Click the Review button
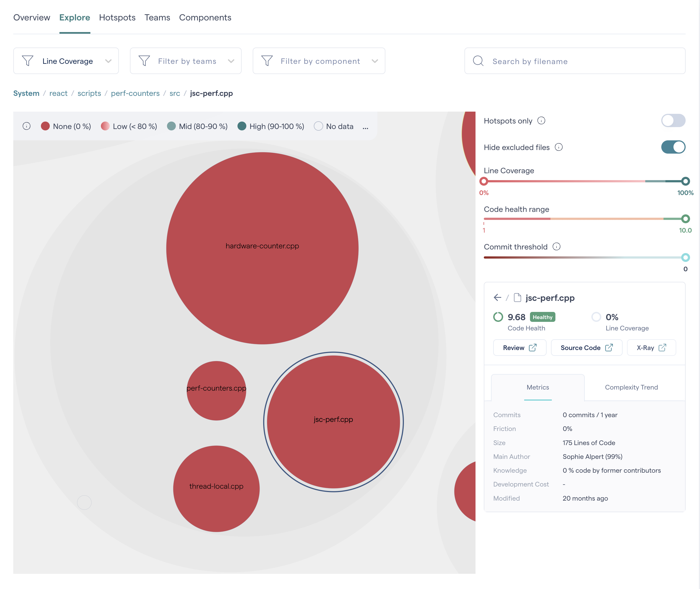This screenshot has width=700, height=589. (519, 348)
